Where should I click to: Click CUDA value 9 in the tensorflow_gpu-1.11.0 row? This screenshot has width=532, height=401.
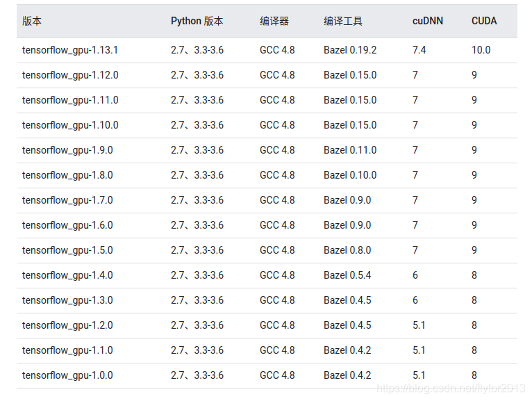(474, 100)
